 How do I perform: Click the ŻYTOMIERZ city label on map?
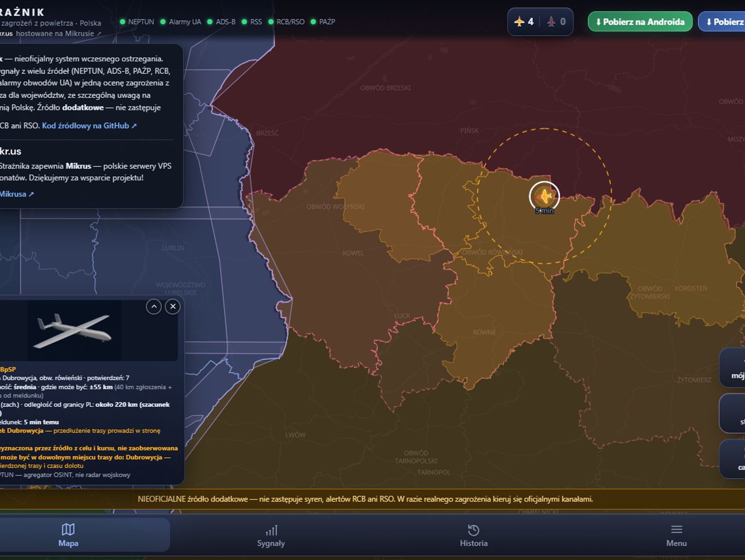tap(694, 379)
